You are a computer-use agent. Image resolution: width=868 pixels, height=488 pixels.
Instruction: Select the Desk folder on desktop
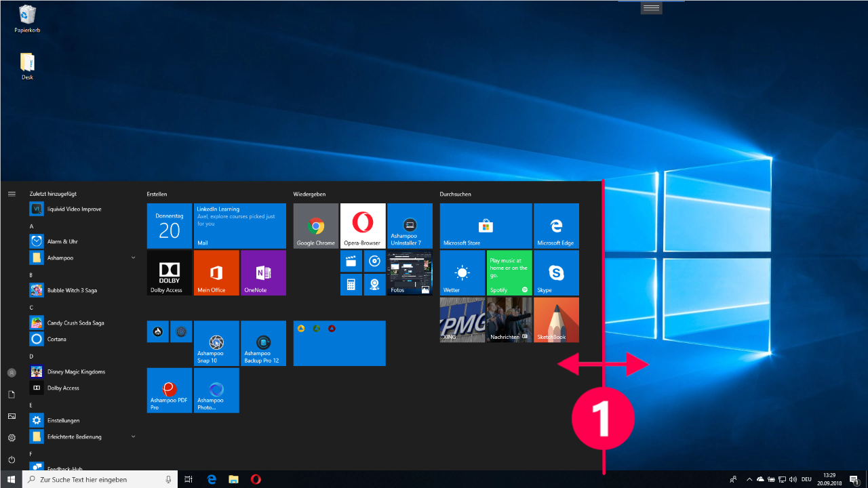(27, 66)
